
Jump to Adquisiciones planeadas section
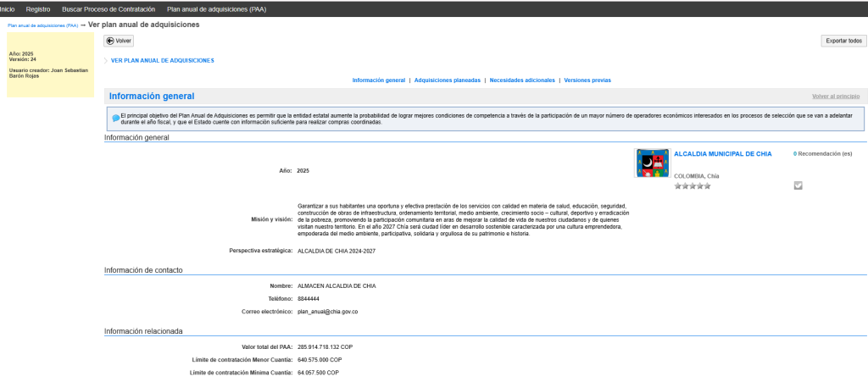pos(447,80)
